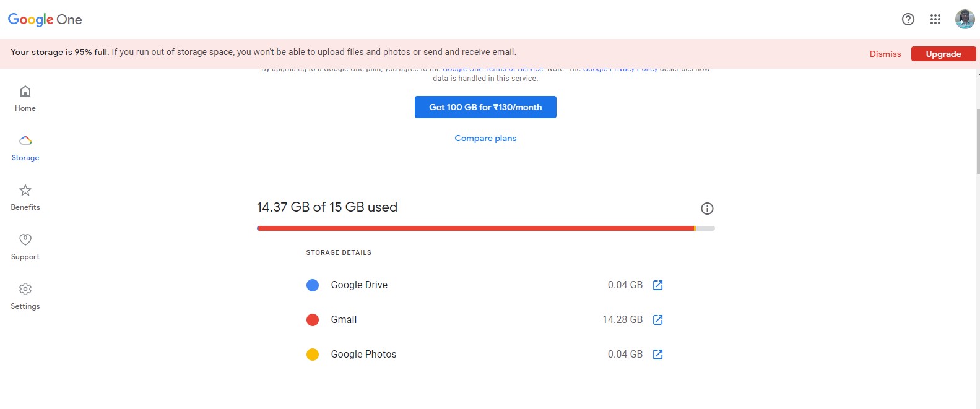The width and height of the screenshot is (980, 409).
Task: Click the page vertical scrollbar
Action: pyautogui.click(x=978, y=142)
